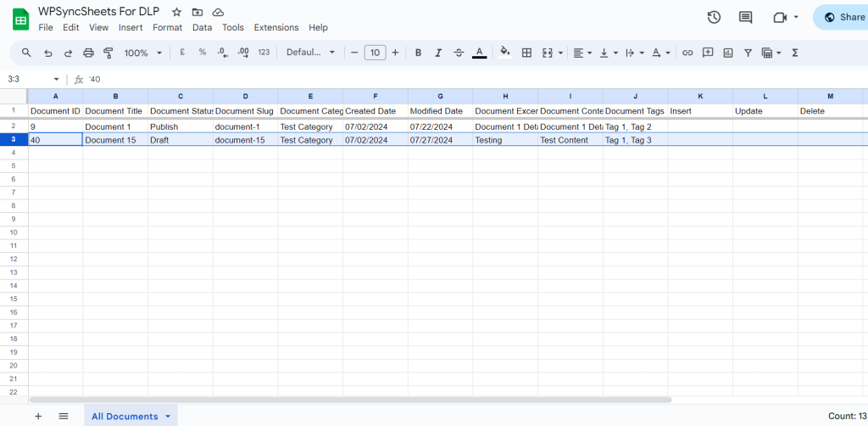The image size is (868, 426).
Task: Open the Edit menu
Action: [71, 27]
